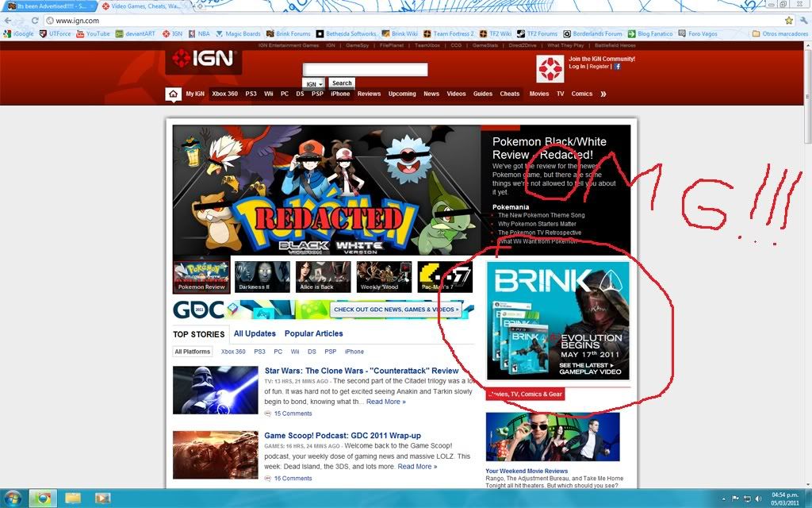Screen dimensions: 812x508
Task: Bookmark this page with the star icon
Action: pyautogui.click(x=789, y=20)
